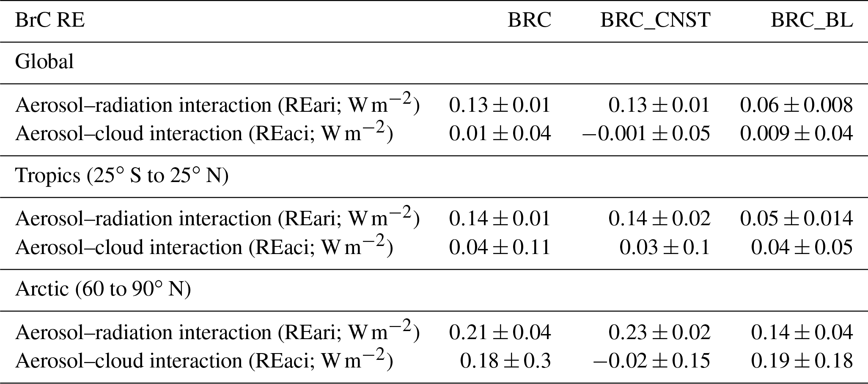Select the BRC_BL column header

tap(811, 20)
